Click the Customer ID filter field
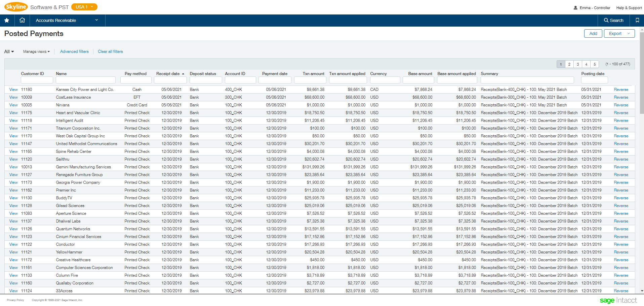This screenshot has width=644, height=306. [x=37, y=80]
